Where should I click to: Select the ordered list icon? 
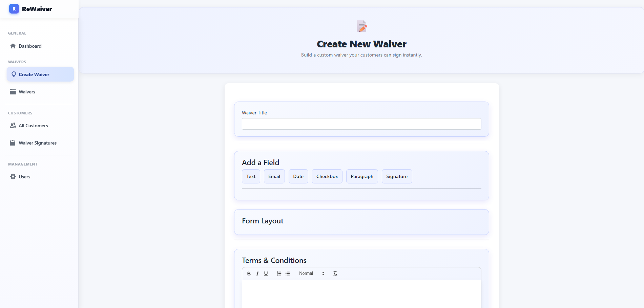coord(279,273)
